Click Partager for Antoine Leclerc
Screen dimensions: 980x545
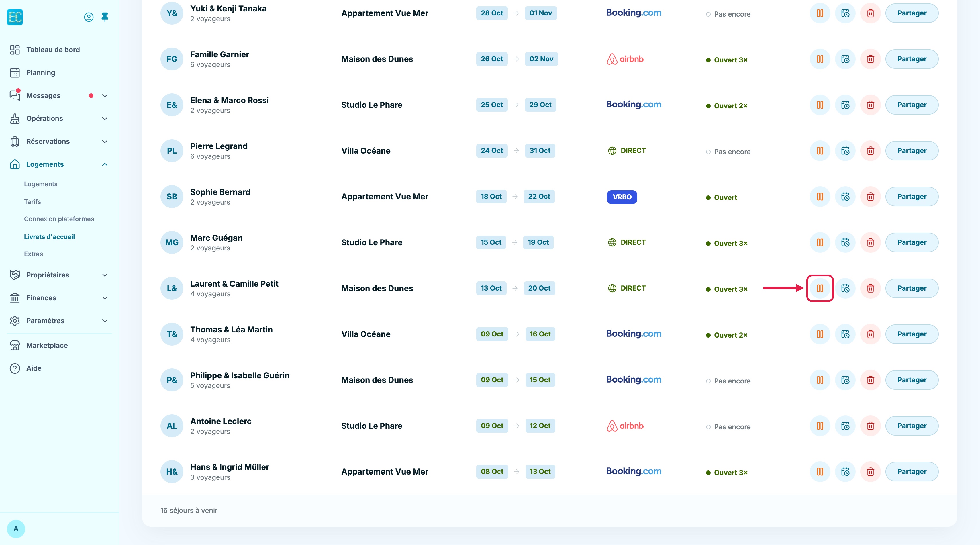(912, 426)
